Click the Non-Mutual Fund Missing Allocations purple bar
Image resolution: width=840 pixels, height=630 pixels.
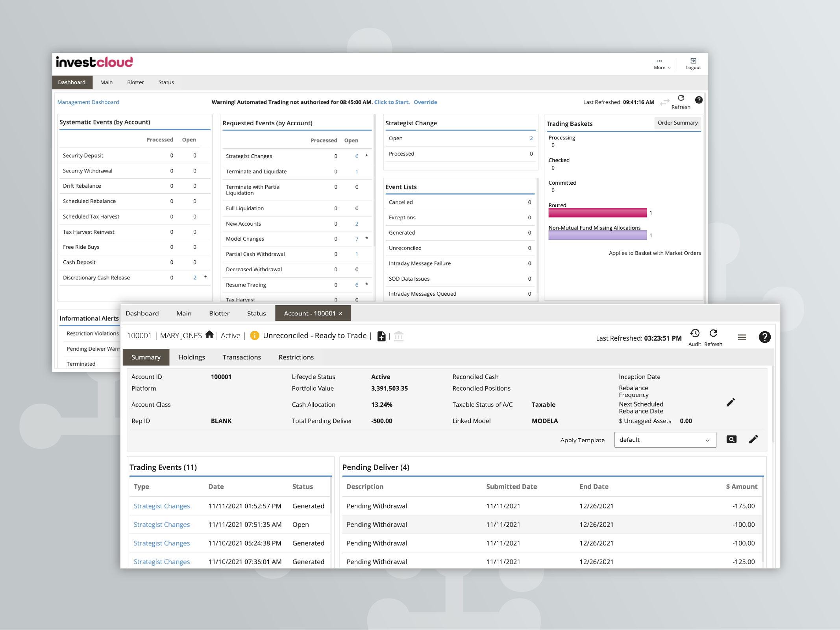[598, 235]
